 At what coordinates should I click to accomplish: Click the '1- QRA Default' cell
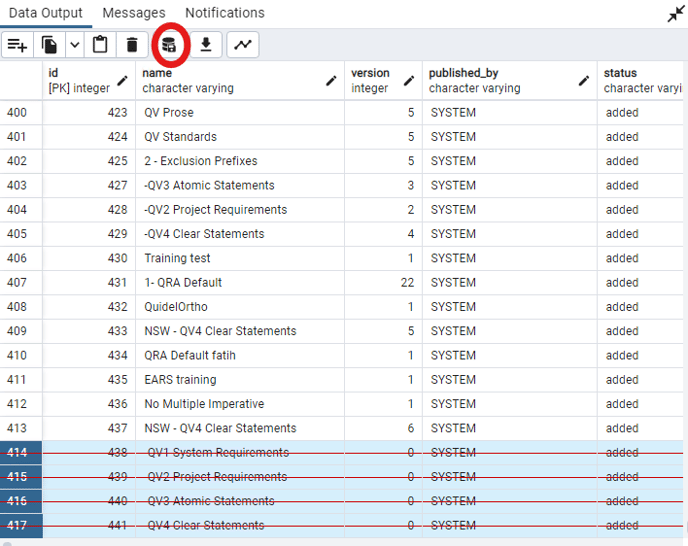(240, 283)
